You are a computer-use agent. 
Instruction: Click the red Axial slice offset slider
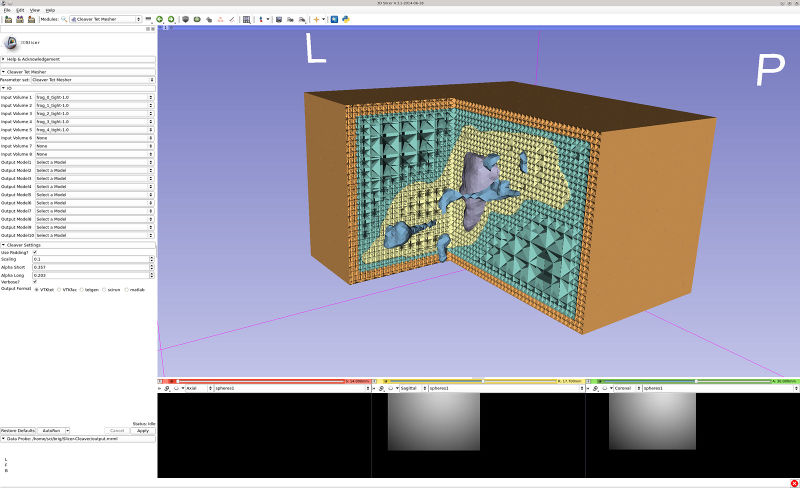[x=260, y=381]
